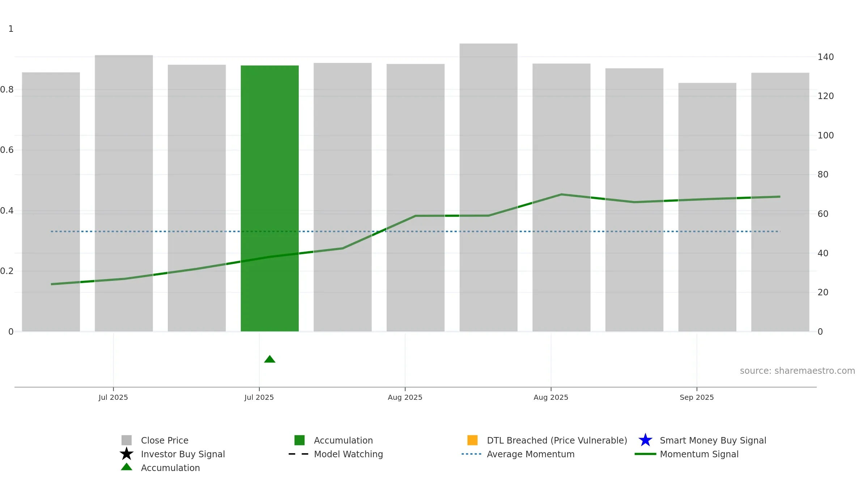Click the dashed Model Watching legend line
The image size is (868, 488).
[x=299, y=454]
